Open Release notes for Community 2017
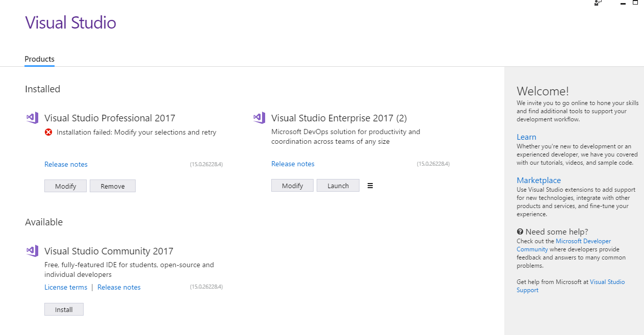Viewport: 644px width, 335px height. [x=119, y=287]
